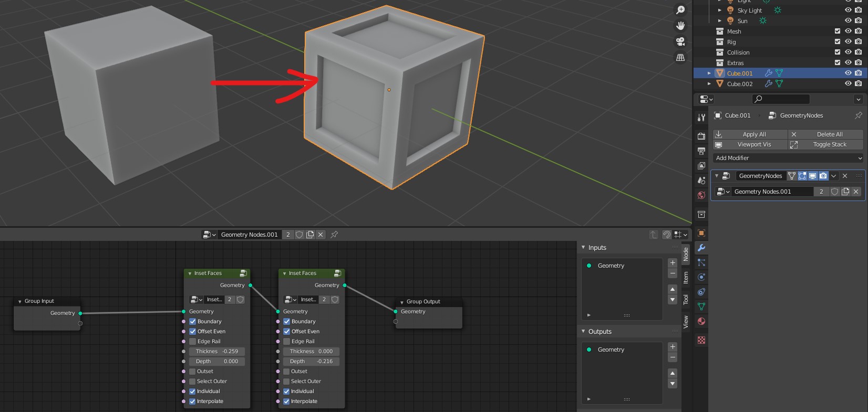Viewport: 868px width, 412px height.
Task: Open the Item sidebar tab
Action: pos(686,278)
